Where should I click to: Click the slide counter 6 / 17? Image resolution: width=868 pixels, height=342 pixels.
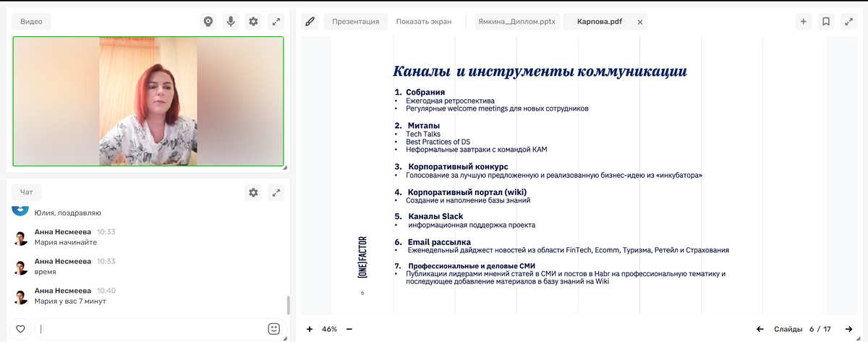click(x=820, y=329)
